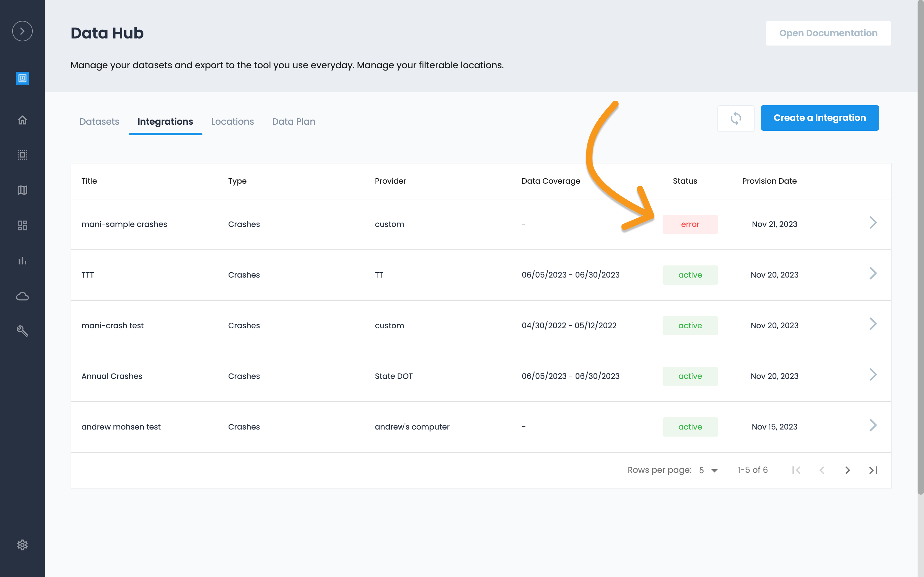Click the dotted selection square sidebar icon
Image resolution: width=924 pixels, height=577 pixels.
click(x=22, y=155)
